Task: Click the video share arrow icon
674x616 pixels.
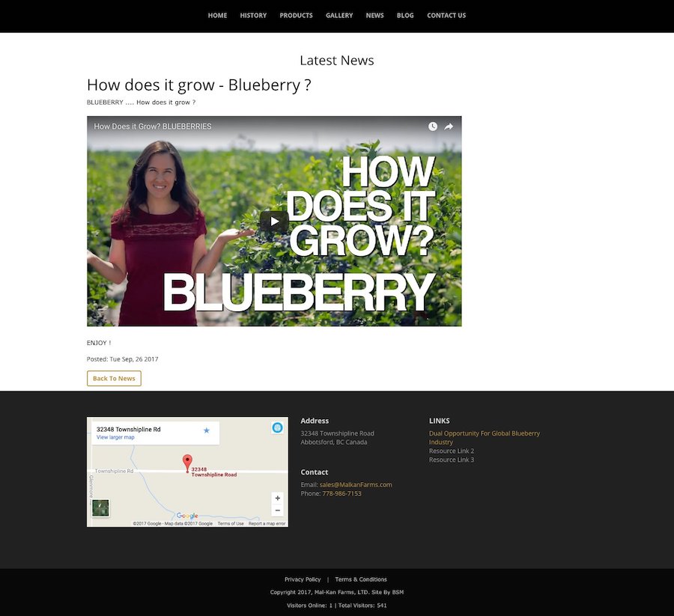Action: pyautogui.click(x=449, y=126)
